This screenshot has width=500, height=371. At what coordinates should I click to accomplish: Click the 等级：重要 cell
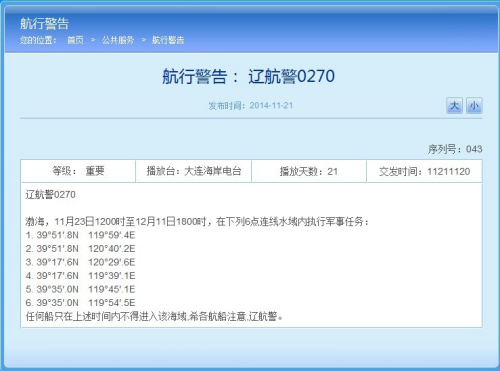pyautogui.click(x=78, y=171)
